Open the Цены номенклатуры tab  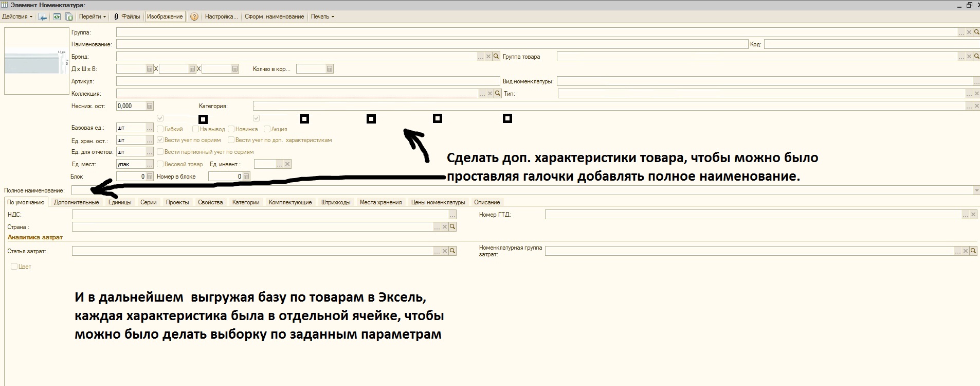point(438,202)
